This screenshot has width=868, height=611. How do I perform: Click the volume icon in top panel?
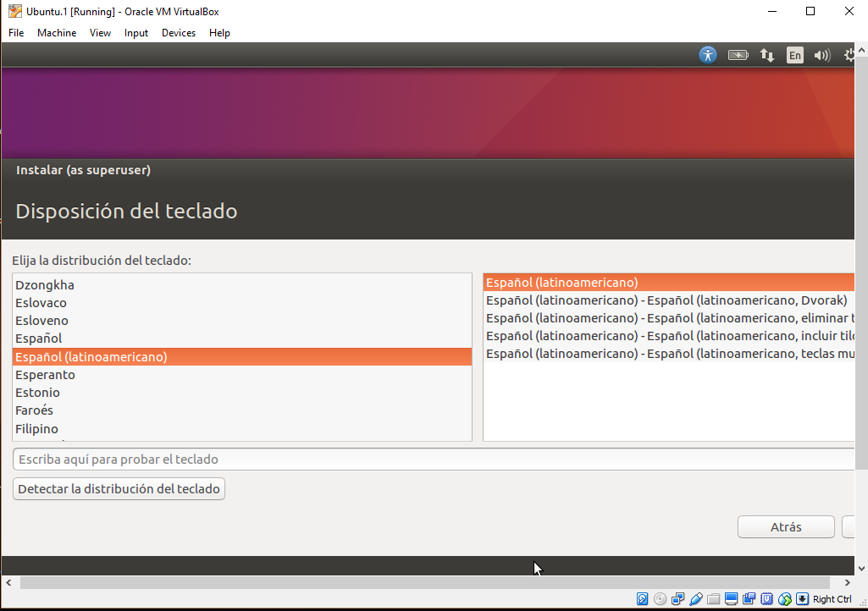click(x=821, y=54)
